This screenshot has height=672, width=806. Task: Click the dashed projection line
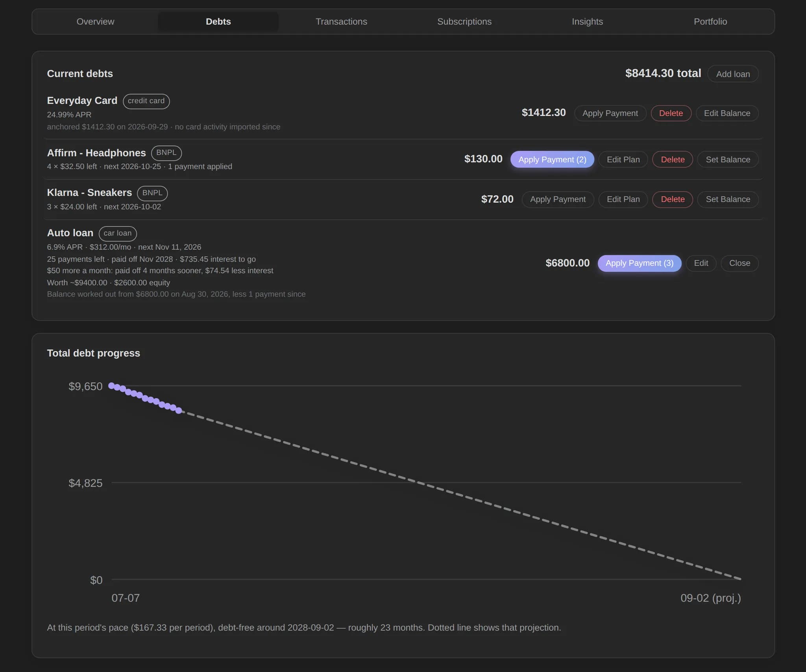pyautogui.click(x=460, y=494)
